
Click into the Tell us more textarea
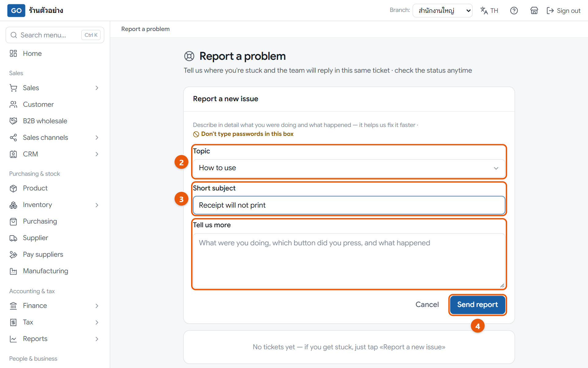(349, 261)
